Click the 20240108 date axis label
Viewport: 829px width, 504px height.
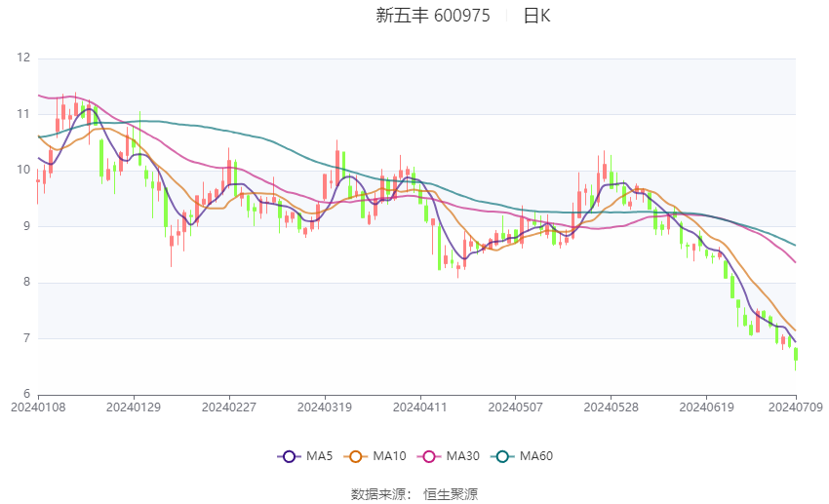click(38, 407)
